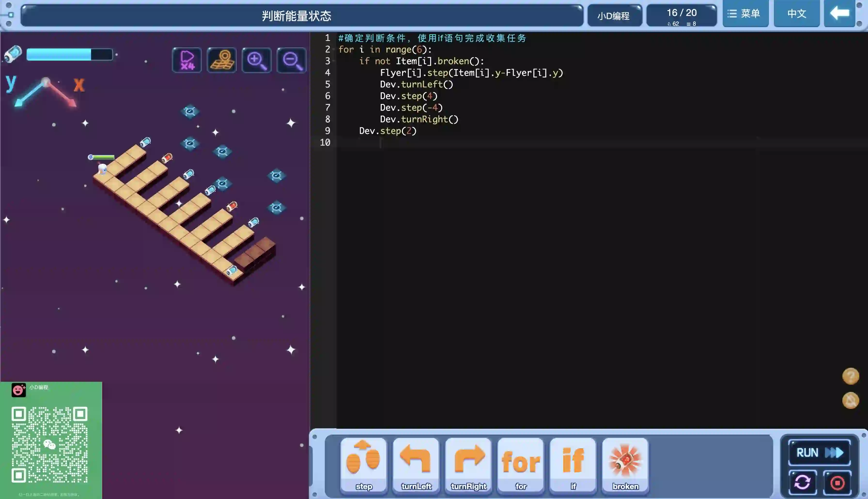Click the orange map location icon
Viewport: 868px width, 499px height.
(222, 60)
